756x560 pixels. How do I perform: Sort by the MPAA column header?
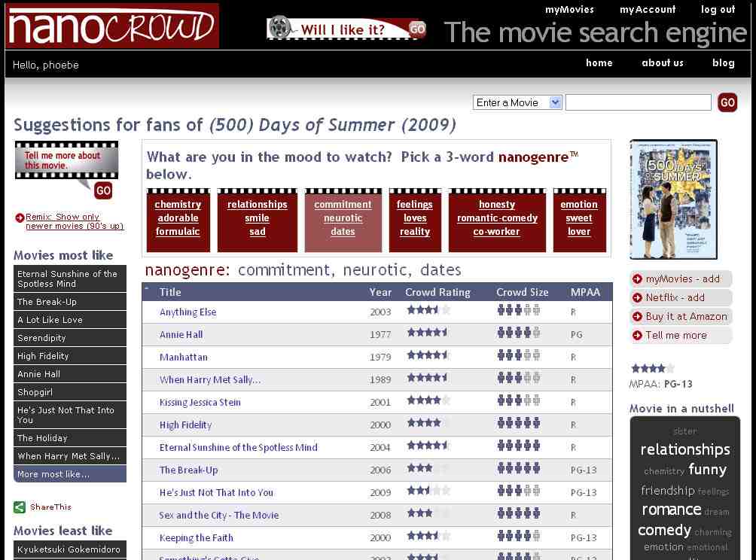point(585,292)
